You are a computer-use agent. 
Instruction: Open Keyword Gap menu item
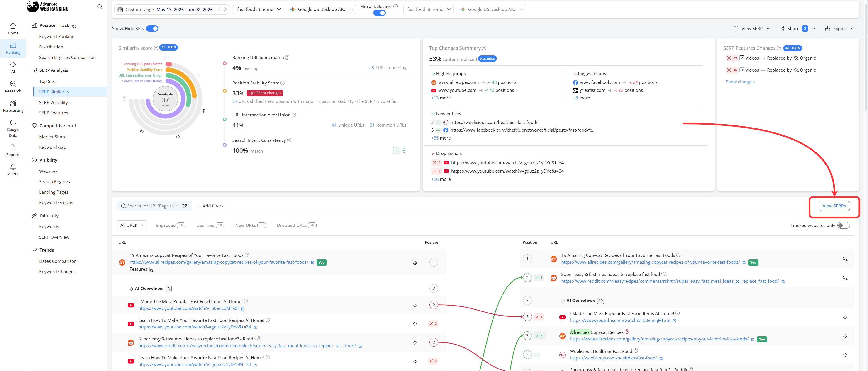click(53, 147)
